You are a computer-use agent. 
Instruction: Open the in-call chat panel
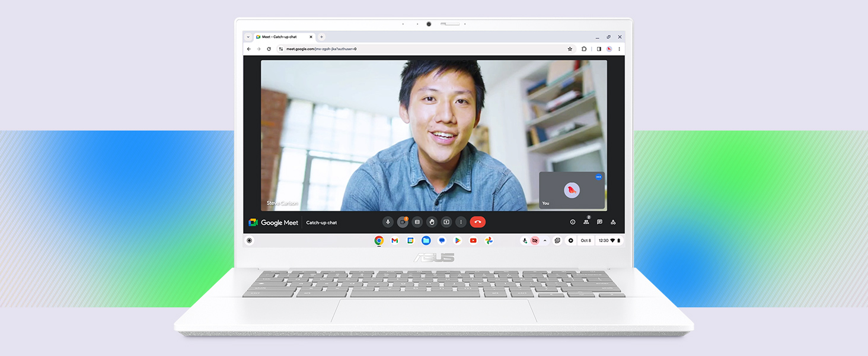pyautogui.click(x=599, y=222)
